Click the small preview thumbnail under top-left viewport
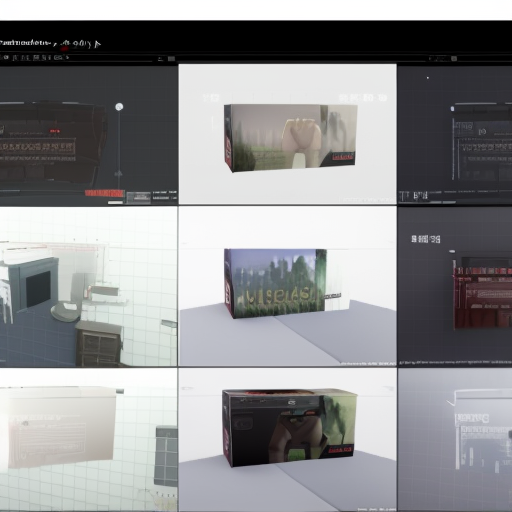The height and width of the screenshot is (512, 512). [139, 197]
